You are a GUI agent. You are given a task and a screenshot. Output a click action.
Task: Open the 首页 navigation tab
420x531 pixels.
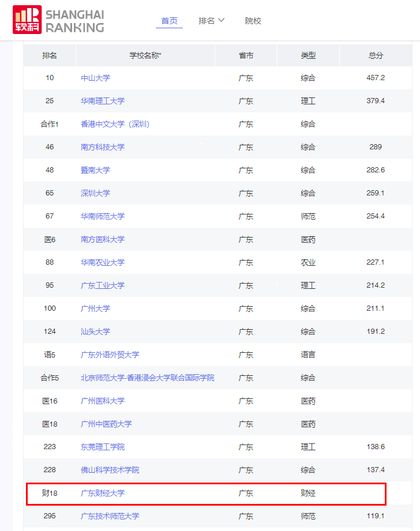click(169, 21)
